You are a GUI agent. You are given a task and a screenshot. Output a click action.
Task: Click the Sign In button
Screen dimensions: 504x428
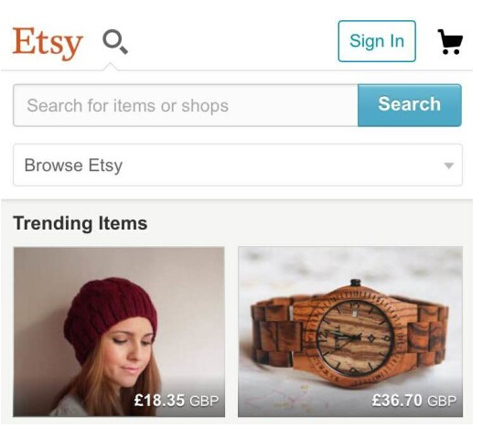(x=377, y=41)
